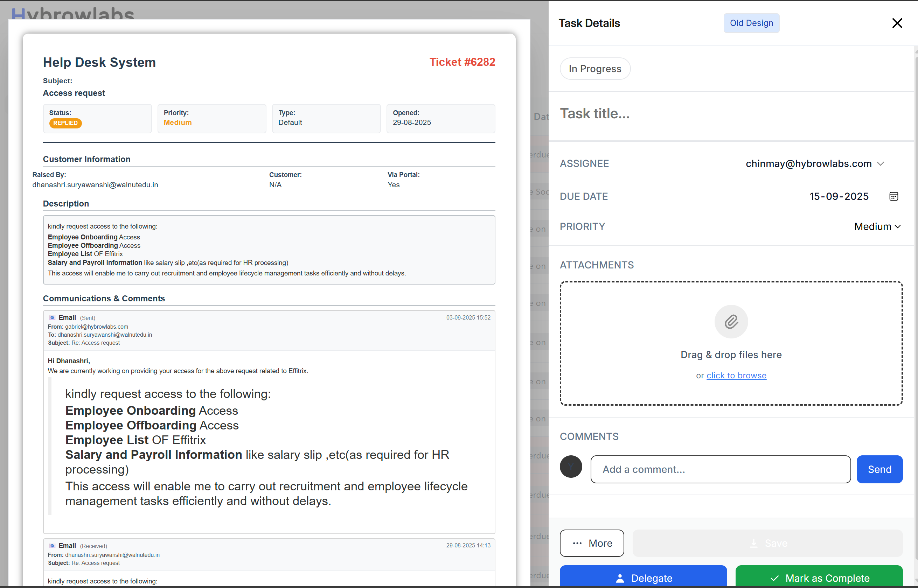
Task: Send the comment
Action: 879,469
